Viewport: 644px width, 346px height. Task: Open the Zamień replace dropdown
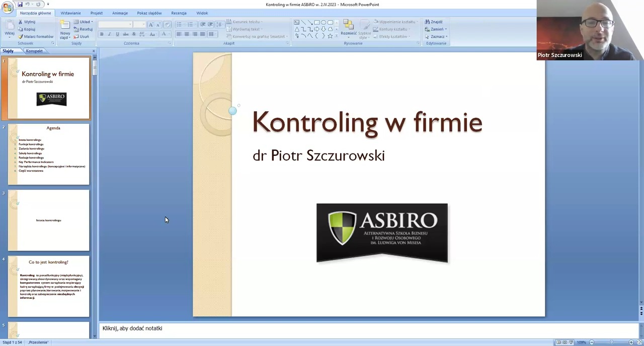(x=436, y=29)
